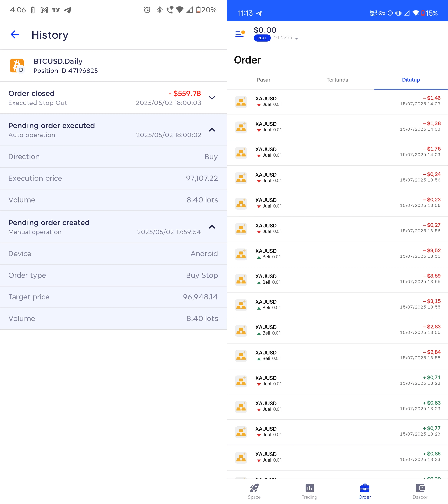Open the account 22128475 dropdown arrow
448x504 pixels.
[x=296, y=38]
